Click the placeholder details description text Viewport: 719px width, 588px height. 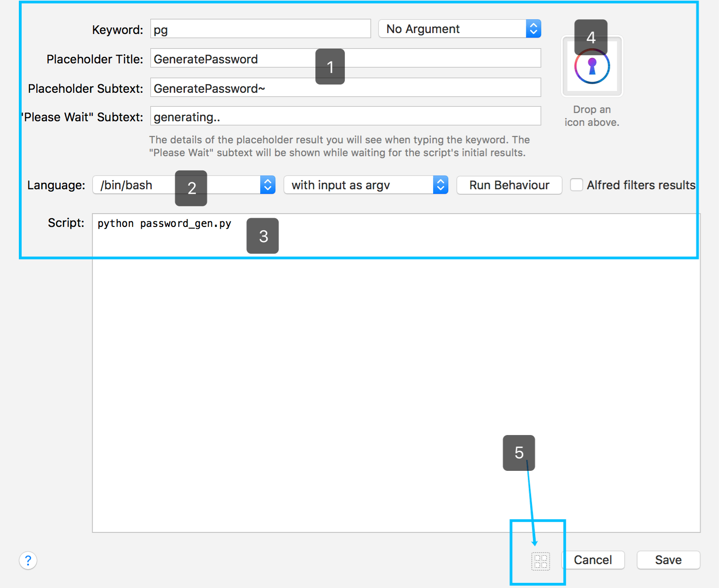click(339, 146)
